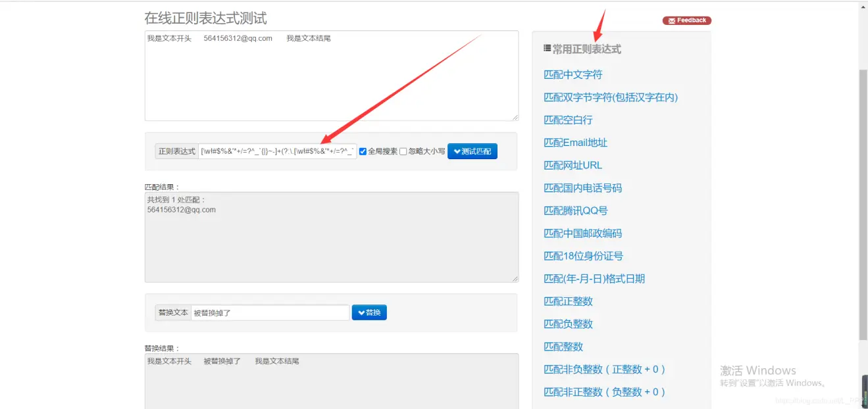Open 匹配18位身份证号 preset link
The height and width of the screenshot is (409, 868).
[583, 256]
